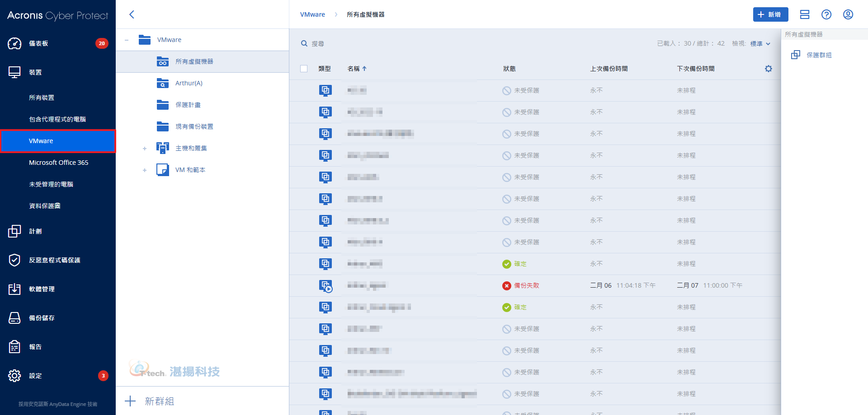This screenshot has height=415, width=868.
Task: Click the 類型 column header
Action: pos(325,69)
